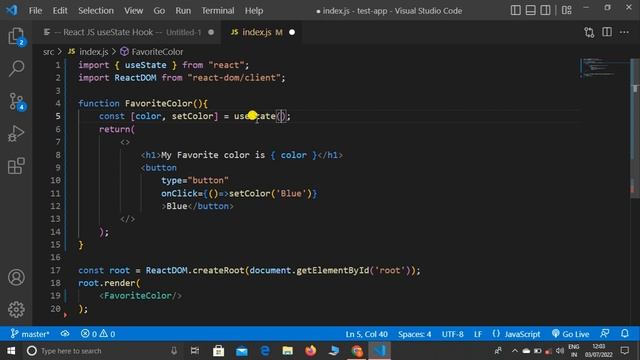The height and width of the screenshot is (360, 640).
Task: Open Chrome from the taskbar
Action: coord(356,351)
